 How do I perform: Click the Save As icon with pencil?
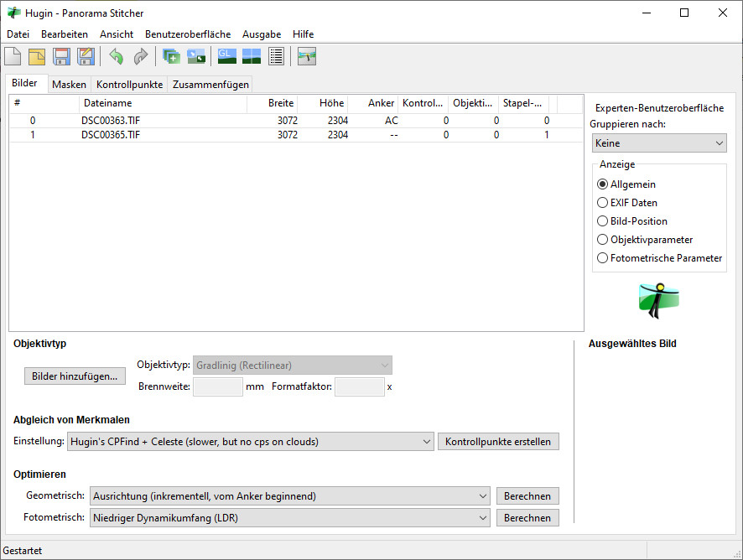[86, 56]
